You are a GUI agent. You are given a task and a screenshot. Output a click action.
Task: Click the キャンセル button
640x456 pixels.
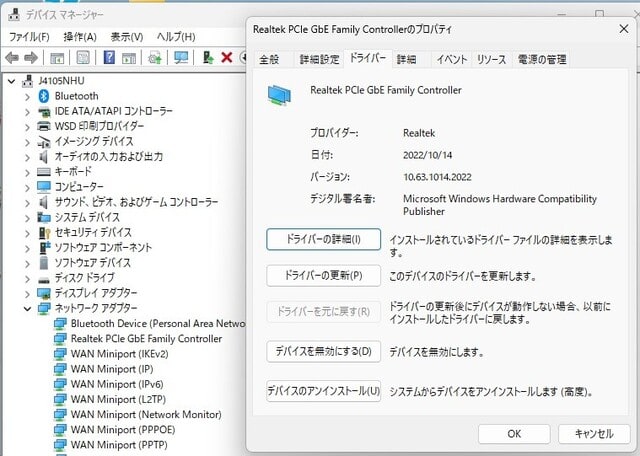pos(594,434)
